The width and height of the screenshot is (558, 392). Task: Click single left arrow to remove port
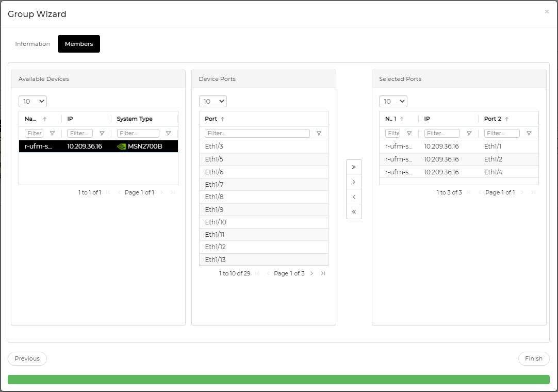point(354,197)
